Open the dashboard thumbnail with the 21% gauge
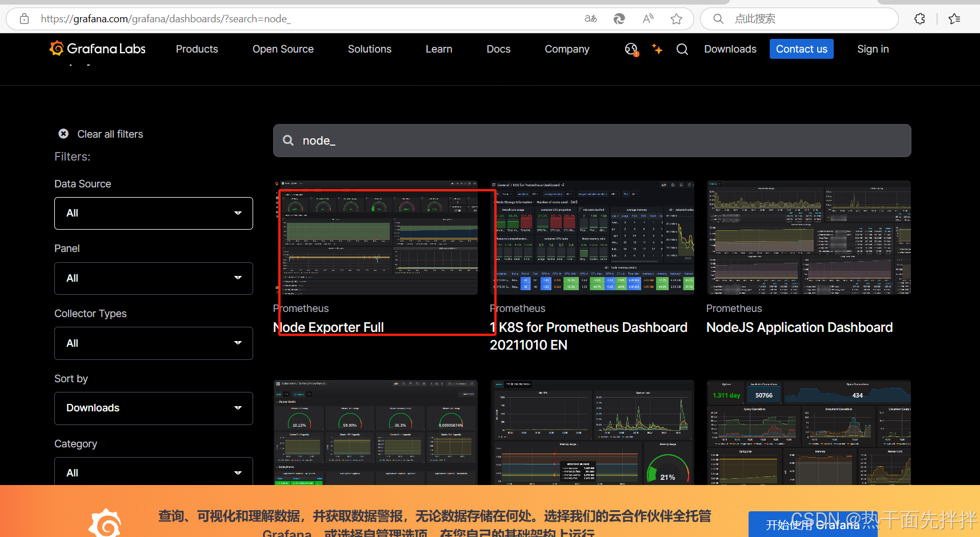The width and height of the screenshot is (980, 537). click(592, 432)
